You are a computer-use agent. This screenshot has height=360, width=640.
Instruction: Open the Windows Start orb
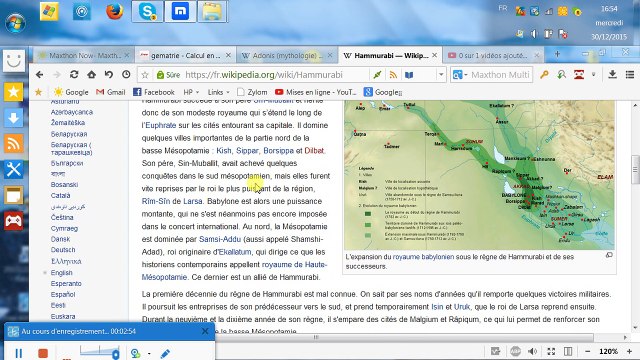click(15, 23)
